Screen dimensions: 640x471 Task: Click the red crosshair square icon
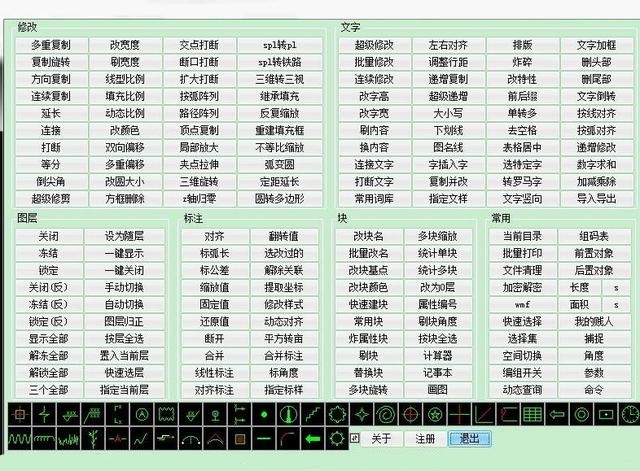click(20, 415)
